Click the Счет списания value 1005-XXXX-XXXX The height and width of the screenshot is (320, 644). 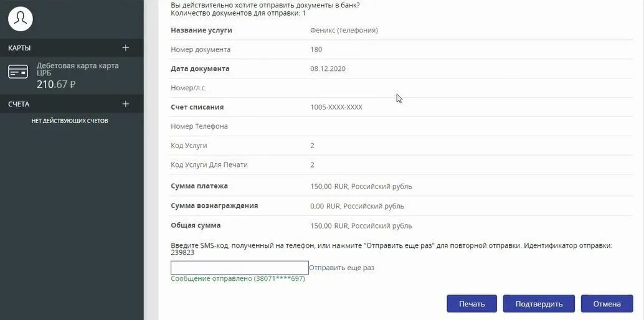click(x=336, y=107)
